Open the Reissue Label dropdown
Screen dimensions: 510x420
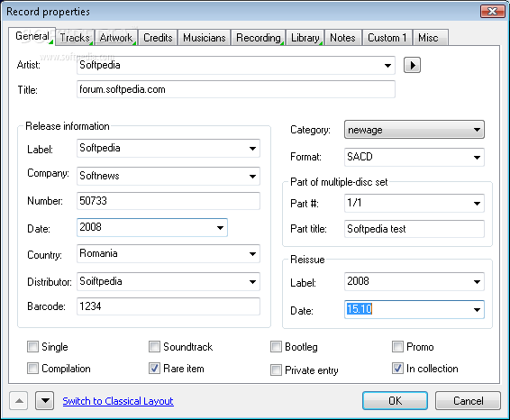(x=477, y=282)
